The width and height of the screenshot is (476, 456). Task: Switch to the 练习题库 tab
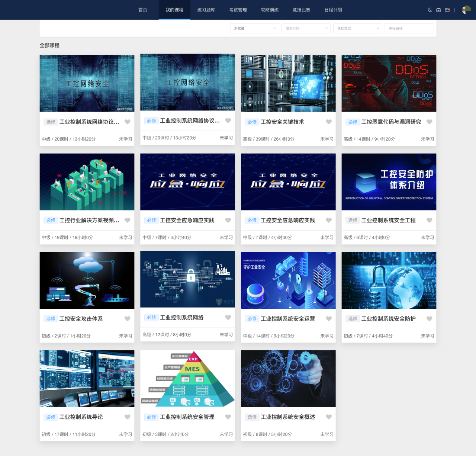tap(206, 10)
